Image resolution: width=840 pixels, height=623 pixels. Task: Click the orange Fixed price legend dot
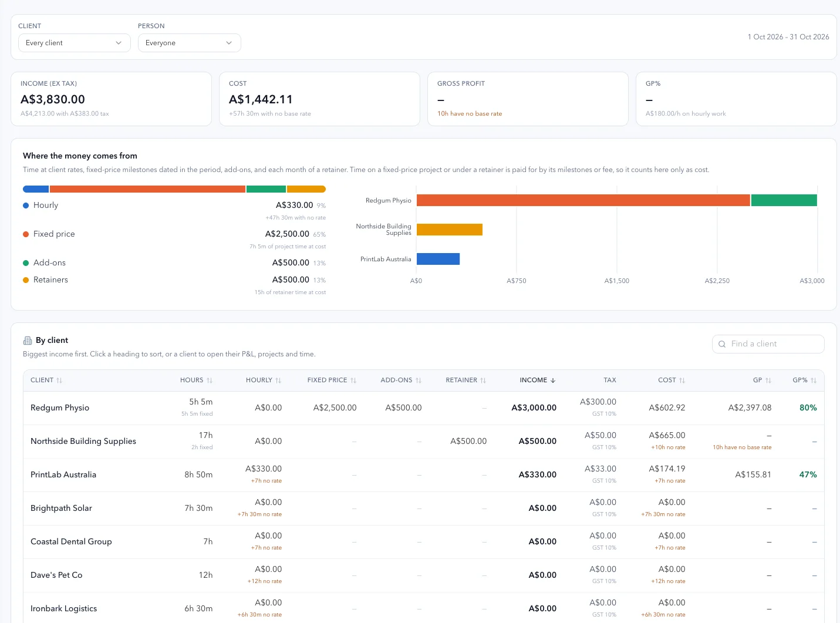click(26, 234)
